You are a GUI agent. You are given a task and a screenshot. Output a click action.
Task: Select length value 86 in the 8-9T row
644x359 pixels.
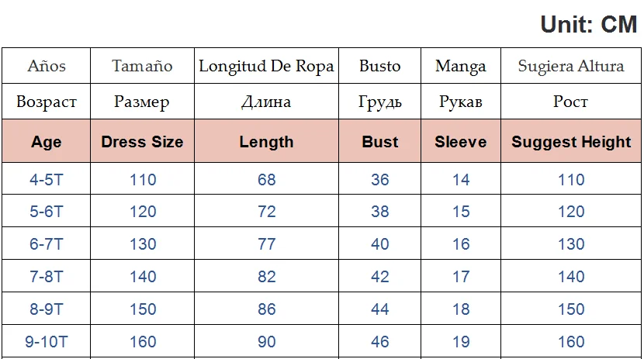pos(266,309)
